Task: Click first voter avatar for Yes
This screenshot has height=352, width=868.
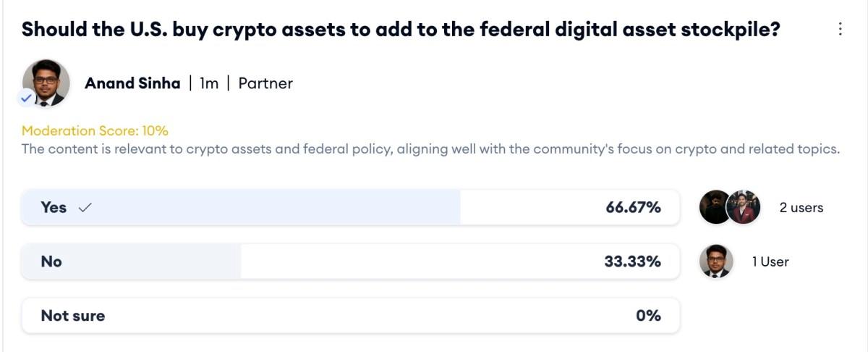Action: tap(715, 207)
